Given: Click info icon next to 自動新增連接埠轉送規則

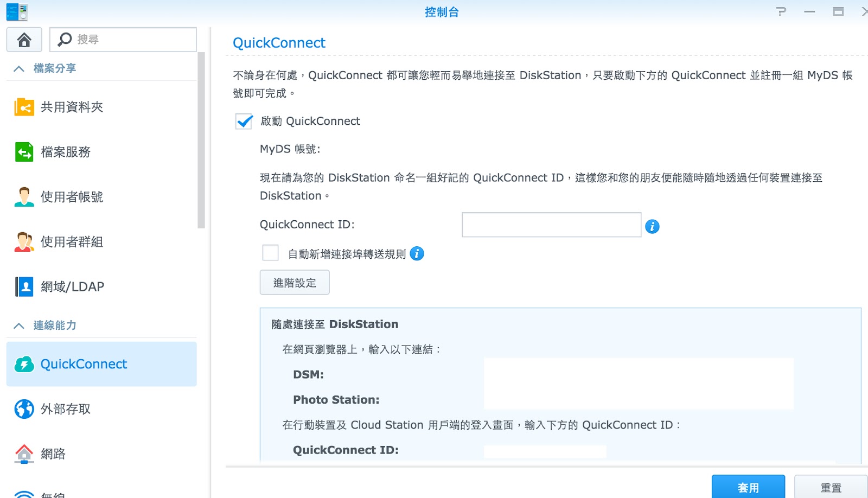Looking at the screenshot, I should tap(417, 254).
